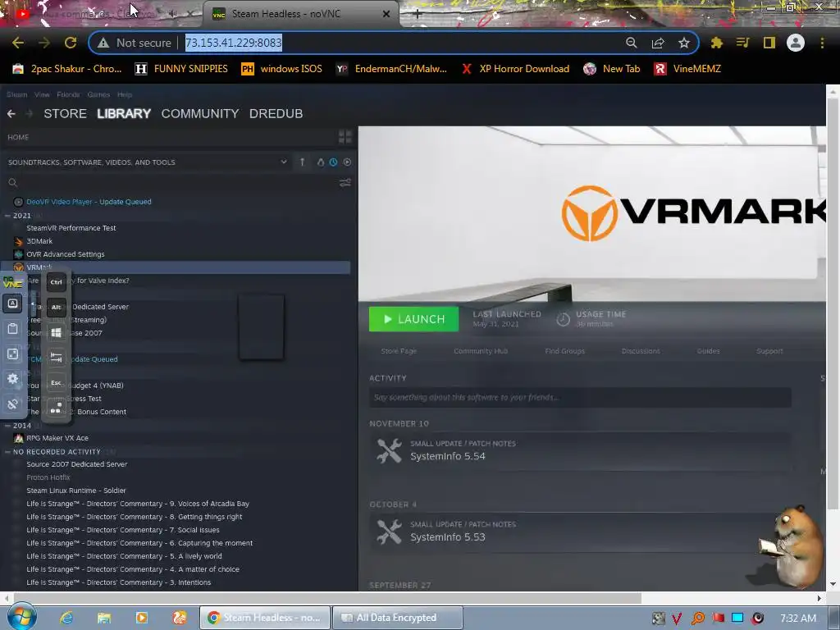Send Esc key via noVNC panel
Viewport: 840px width, 630px height.
pyautogui.click(x=57, y=382)
